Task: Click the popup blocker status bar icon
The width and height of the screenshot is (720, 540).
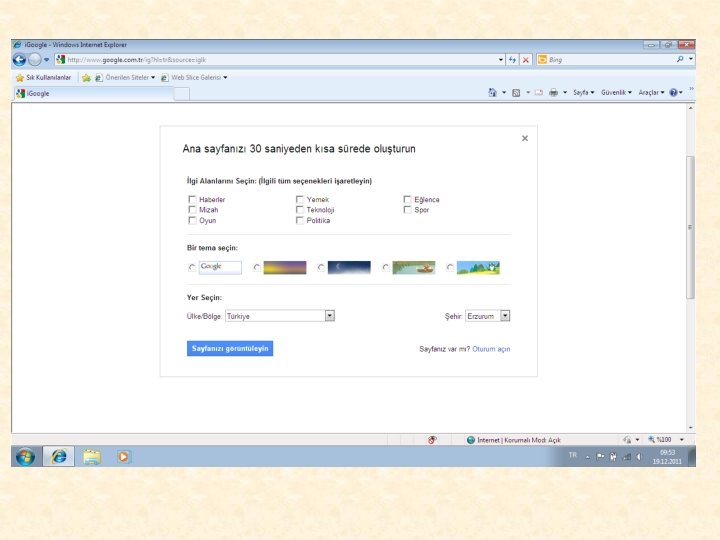Action: pos(432,440)
